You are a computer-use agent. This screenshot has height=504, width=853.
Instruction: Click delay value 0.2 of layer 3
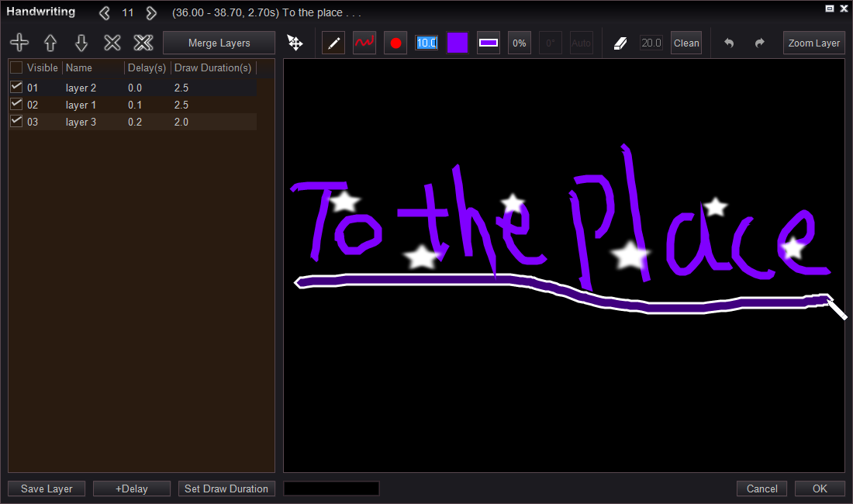point(135,122)
